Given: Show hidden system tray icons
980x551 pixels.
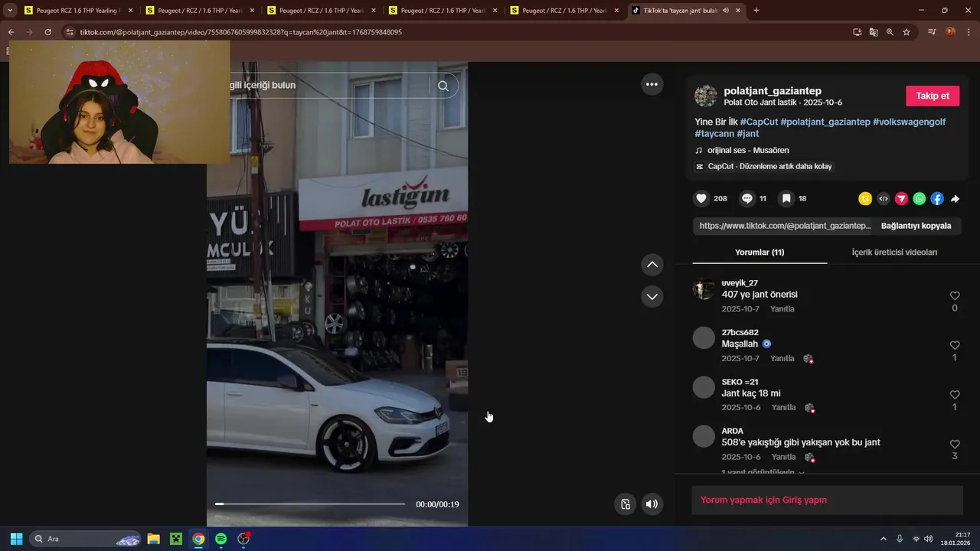Looking at the screenshot, I should tap(883, 539).
